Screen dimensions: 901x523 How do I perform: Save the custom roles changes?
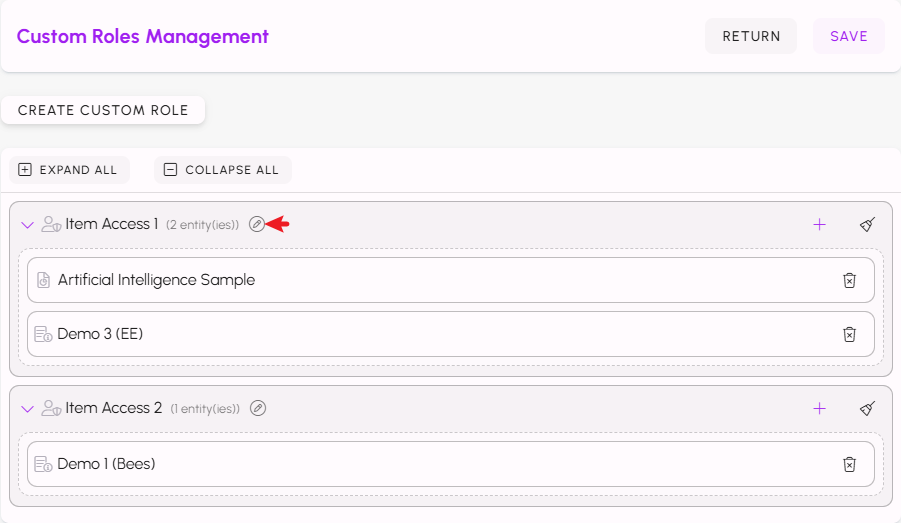click(849, 36)
